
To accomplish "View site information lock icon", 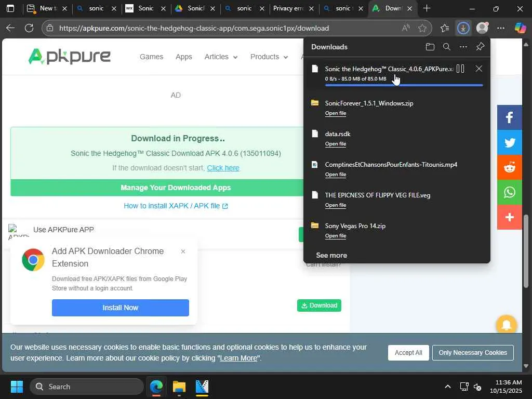I will (50, 28).
